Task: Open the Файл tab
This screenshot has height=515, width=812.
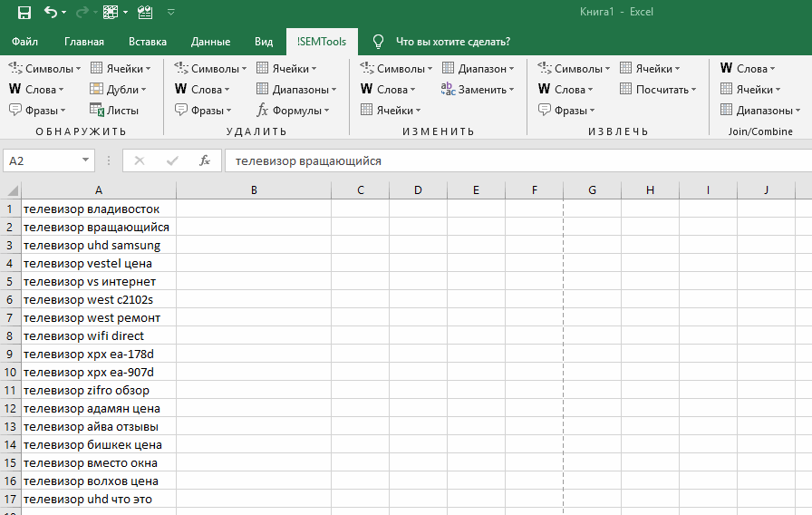Action: pos(24,42)
